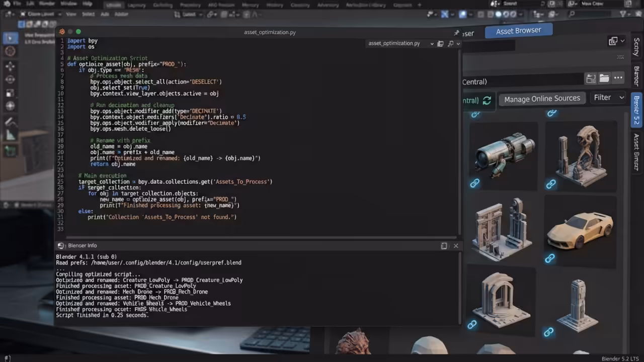This screenshot has width=644, height=362.
Task: Click the new text copy icon beside asset_optimization.py
Action: point(440,44)
